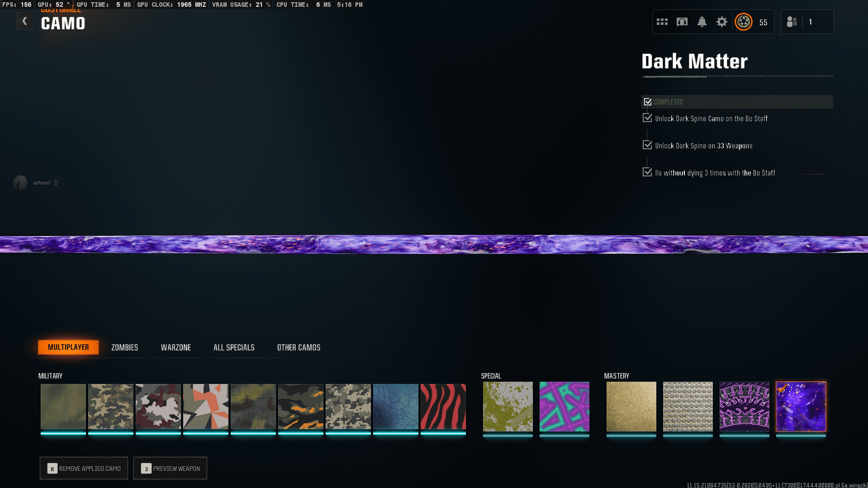The height and width of the screenshot is (488, 868).
Task: Select the red tiger stripe camo
Action: 443,406
